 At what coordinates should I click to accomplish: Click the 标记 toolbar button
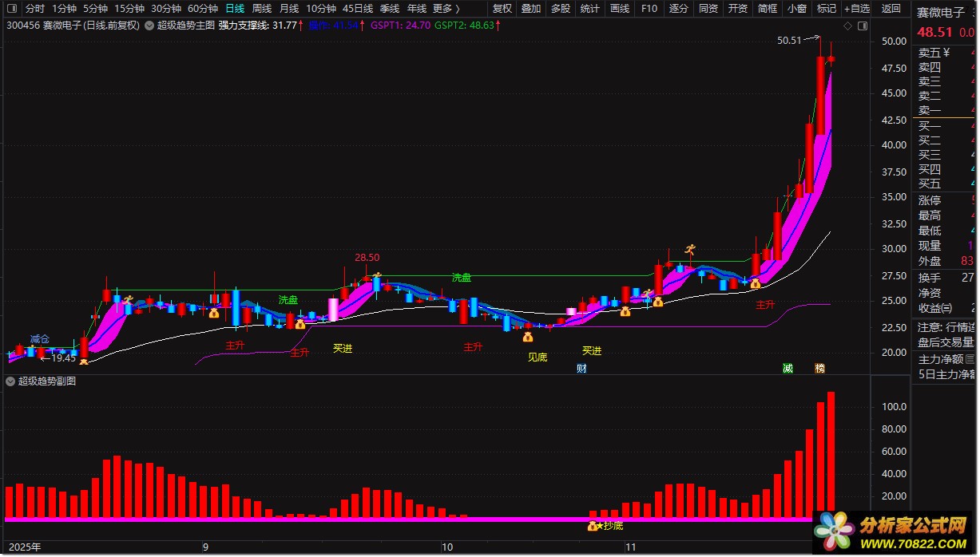click(x=827, y=9)
